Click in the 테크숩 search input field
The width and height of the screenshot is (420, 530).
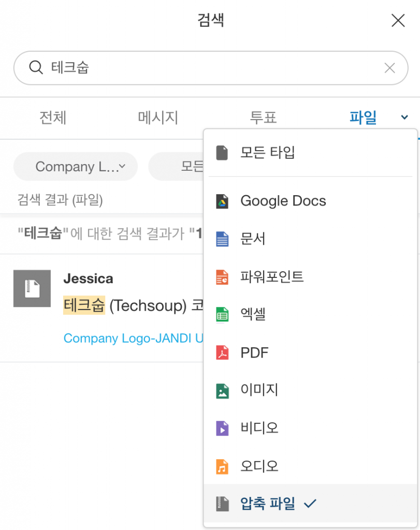tap(207, 68)
